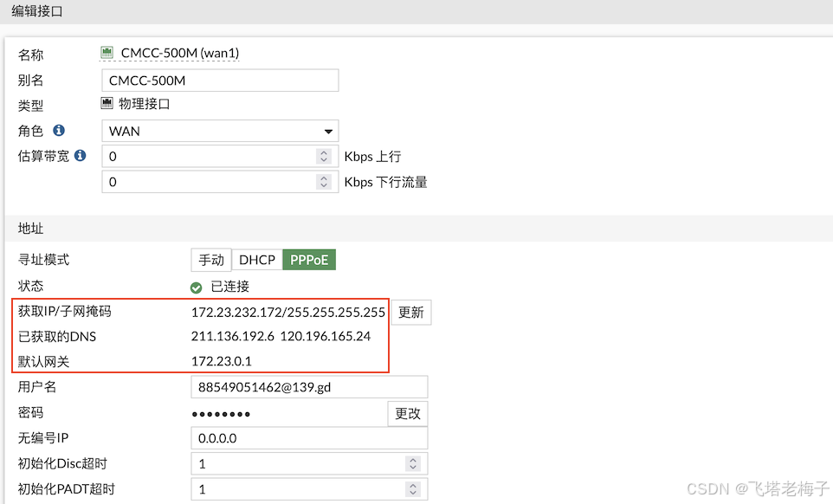This screenshot has width=833, height=504.
Task: Click the 初始化PADT超时 input field
Action: pyautogui.click(x=309, y=489)
